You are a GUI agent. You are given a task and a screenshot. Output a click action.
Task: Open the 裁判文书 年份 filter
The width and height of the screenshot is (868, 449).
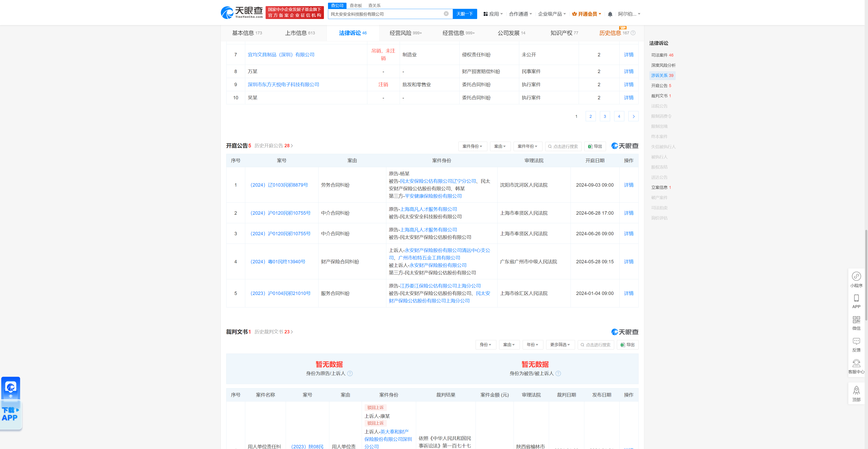(x=533, y=345)
